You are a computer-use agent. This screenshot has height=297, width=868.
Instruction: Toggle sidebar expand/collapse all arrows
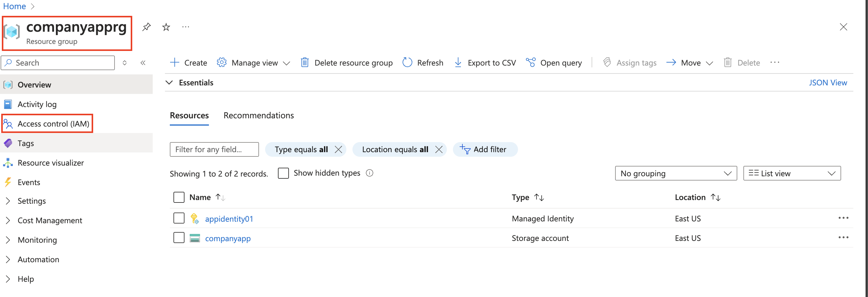pos(125,63)
